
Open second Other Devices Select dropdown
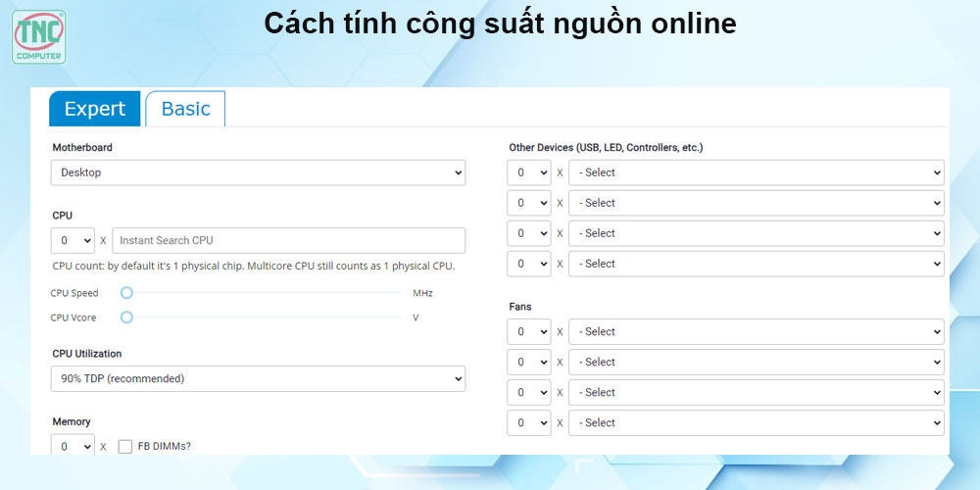[x=757, y=203]
